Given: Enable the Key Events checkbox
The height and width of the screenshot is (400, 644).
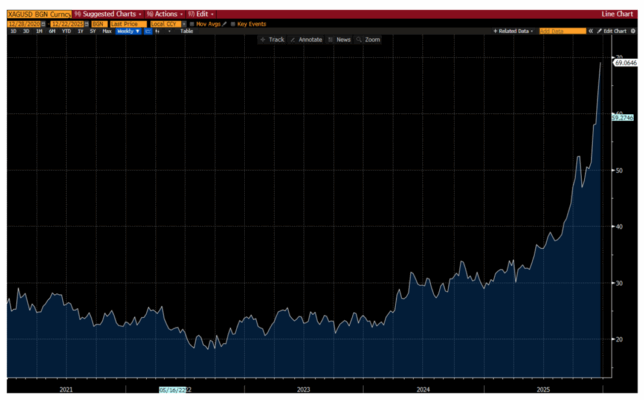Looking at the screenshot, I should [x=233, y=23].
